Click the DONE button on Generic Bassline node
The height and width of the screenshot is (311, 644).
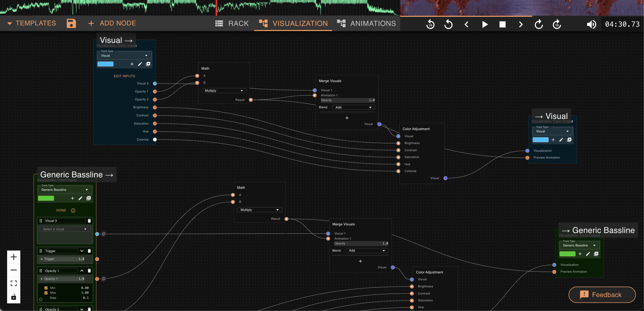61,210
